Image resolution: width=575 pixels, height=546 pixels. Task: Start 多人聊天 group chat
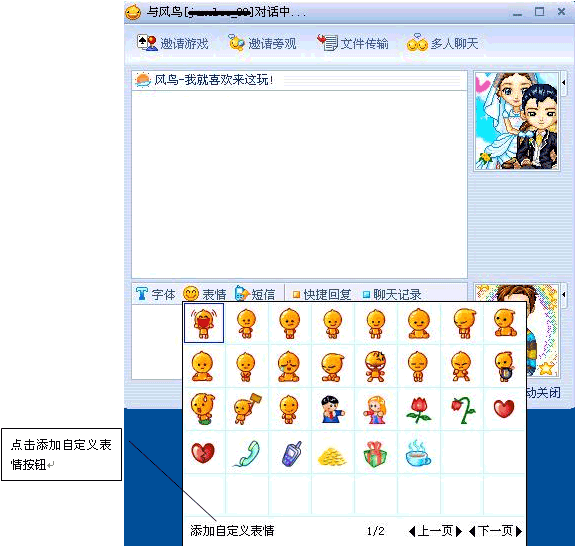pos(442,43)
